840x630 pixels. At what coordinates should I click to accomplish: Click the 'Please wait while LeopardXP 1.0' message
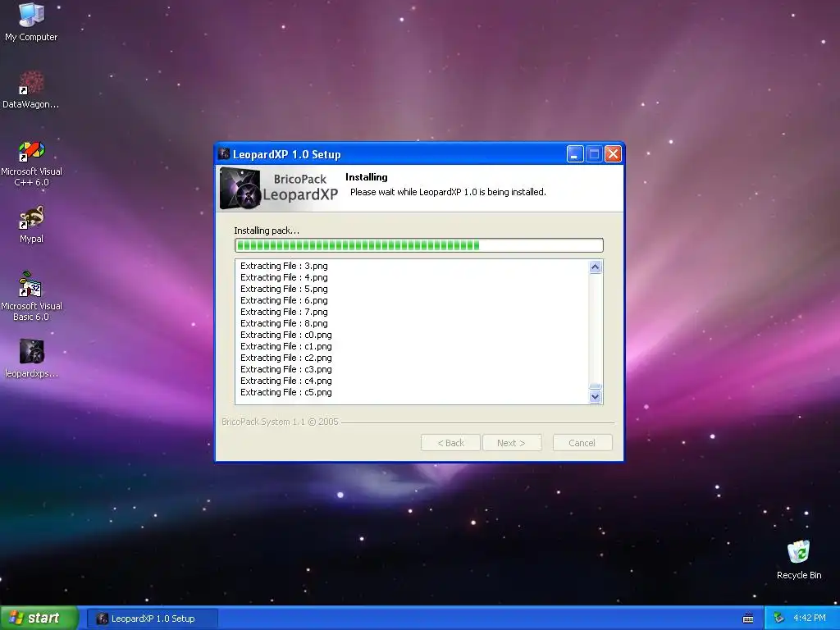pos(448,192)
